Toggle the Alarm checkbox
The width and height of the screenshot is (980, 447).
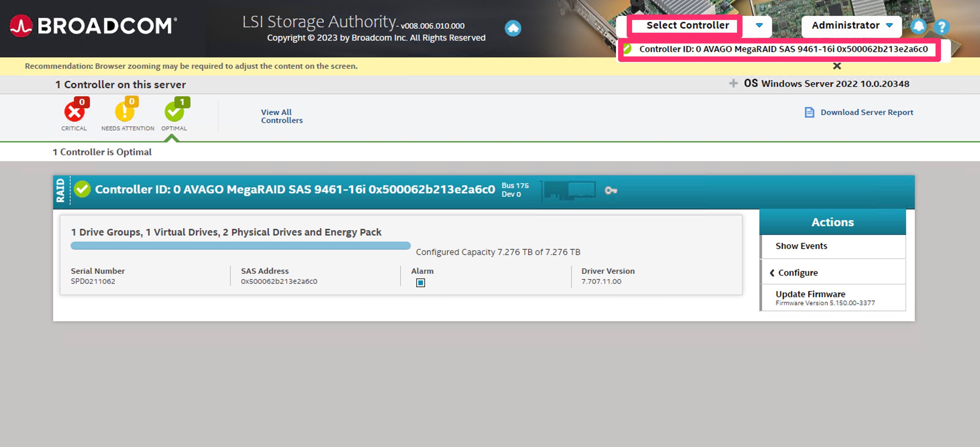pos(420,283)
